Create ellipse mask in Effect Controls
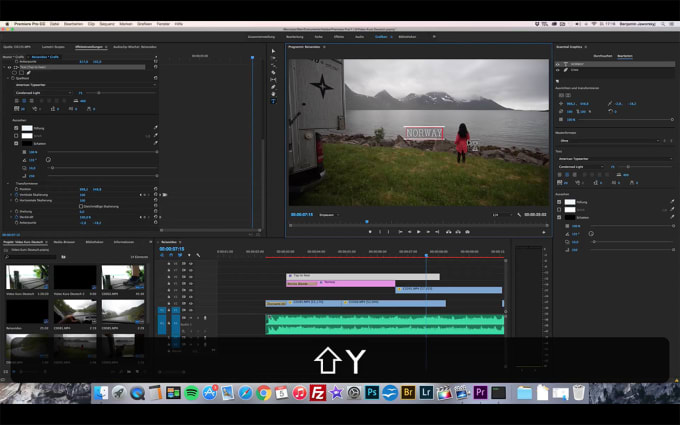 point(14,73)
